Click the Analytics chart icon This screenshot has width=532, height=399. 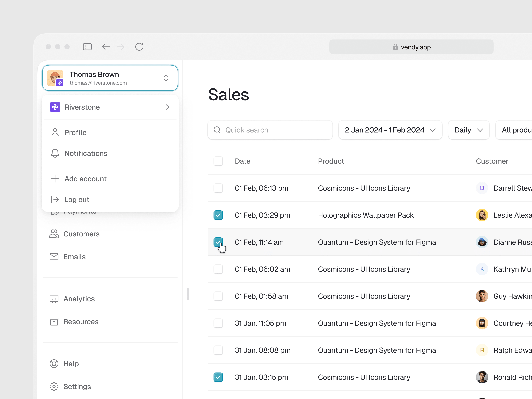tap(54, 299)
